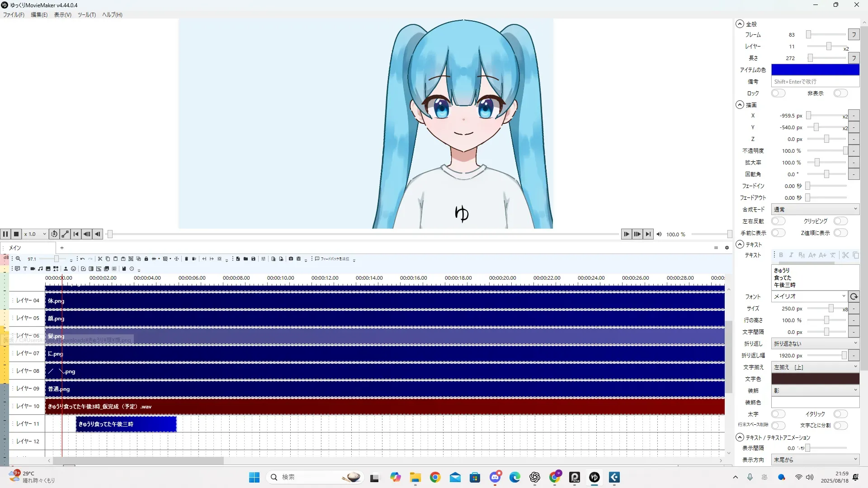Click the save floppy disk icon
The image size is (868, 488).
click(253, 259)
